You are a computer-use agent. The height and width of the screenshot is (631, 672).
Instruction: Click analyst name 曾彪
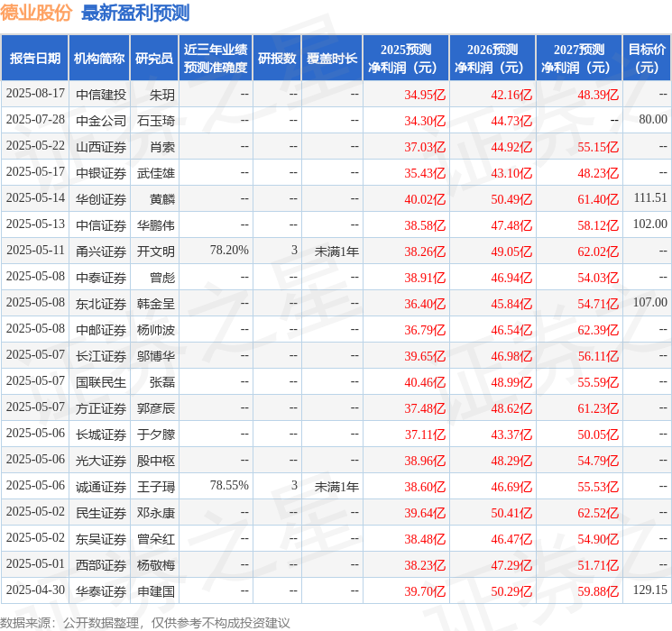(162, 277)
